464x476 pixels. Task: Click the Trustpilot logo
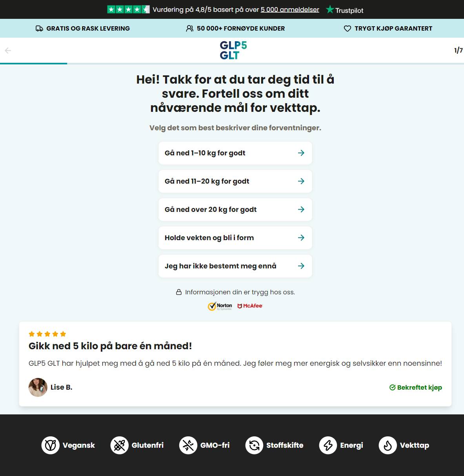(x=345, y=10)
